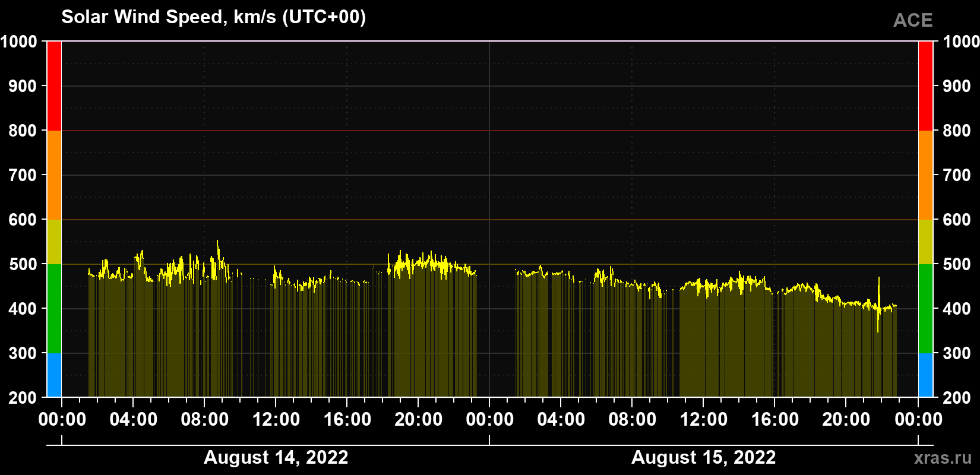Click the blue segment of the left color scale
The image size is (980, 475).
pos(54,375)
